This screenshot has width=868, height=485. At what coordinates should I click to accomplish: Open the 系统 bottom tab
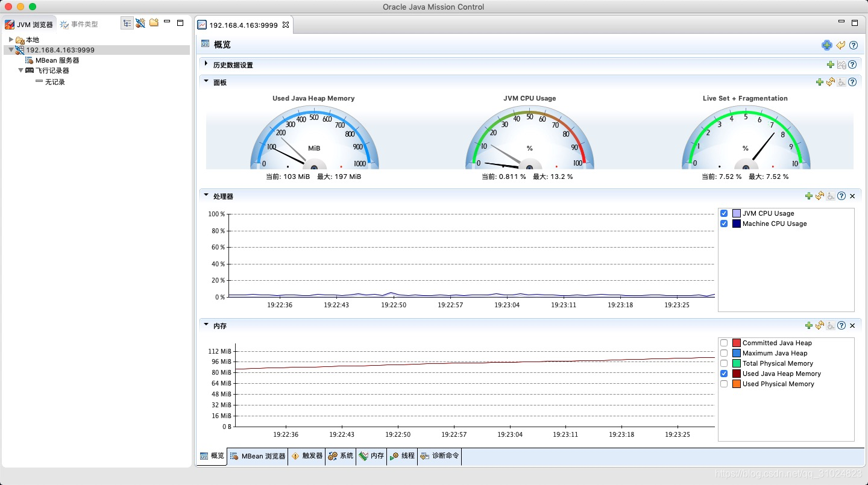coord(341,456)
